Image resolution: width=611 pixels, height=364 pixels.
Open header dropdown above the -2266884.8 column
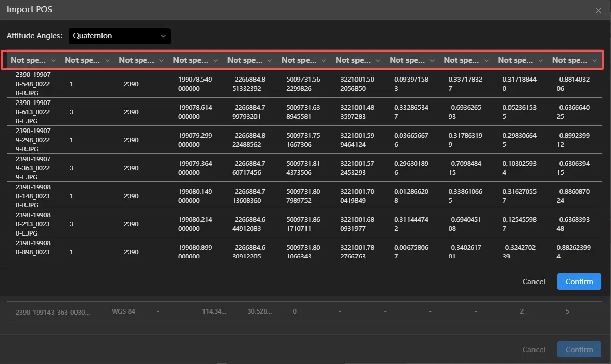(x=249, y=60)
